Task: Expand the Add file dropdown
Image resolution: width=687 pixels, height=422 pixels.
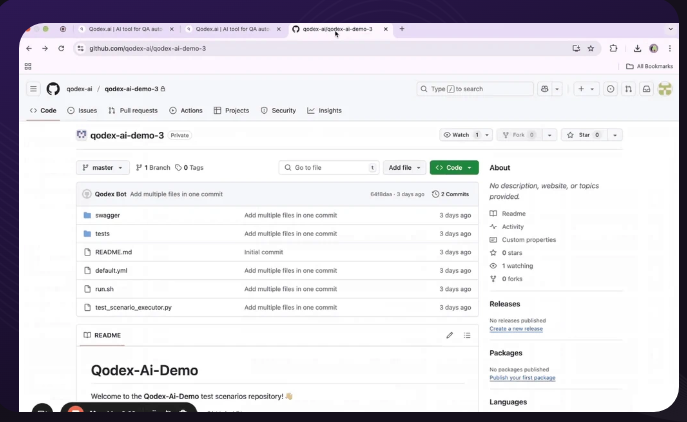Action: click(x=404, y=168)
